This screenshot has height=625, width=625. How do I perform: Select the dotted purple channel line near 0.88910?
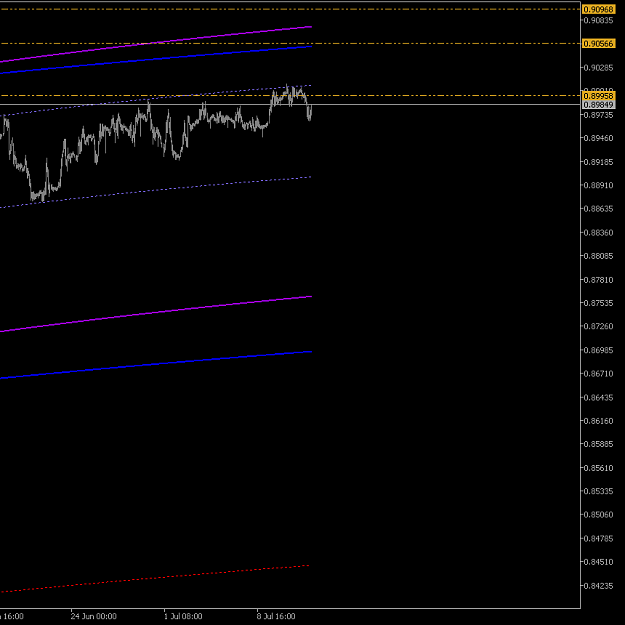click(x=155, y=192)
